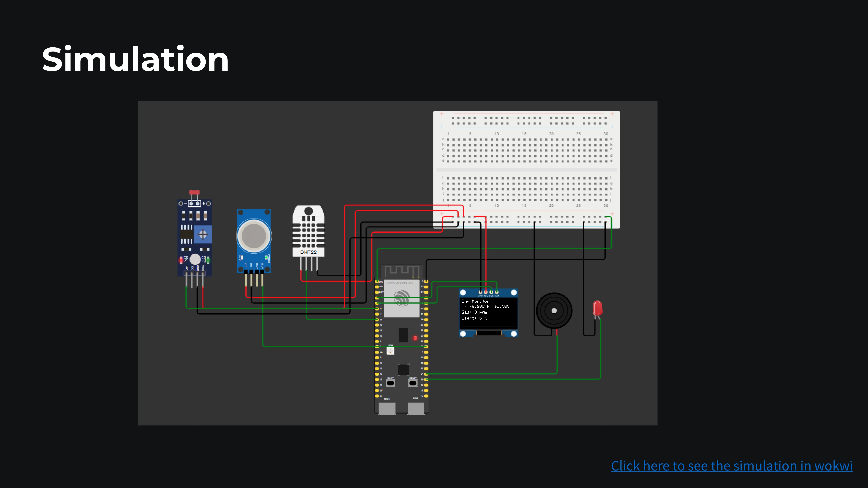Select the black piezo buzzer

coord(554,311)
